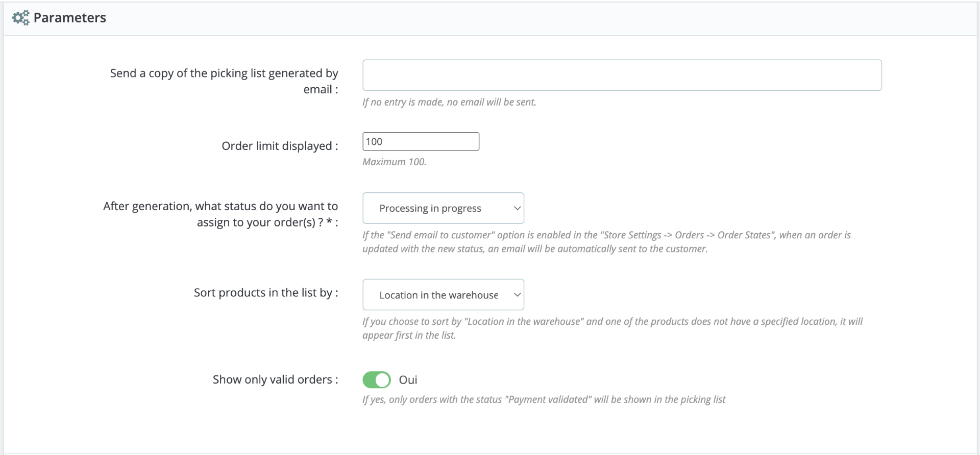Click the "Payment validated" help text
This screenshot has width=980, height=455.
click(x=544, y=399)
